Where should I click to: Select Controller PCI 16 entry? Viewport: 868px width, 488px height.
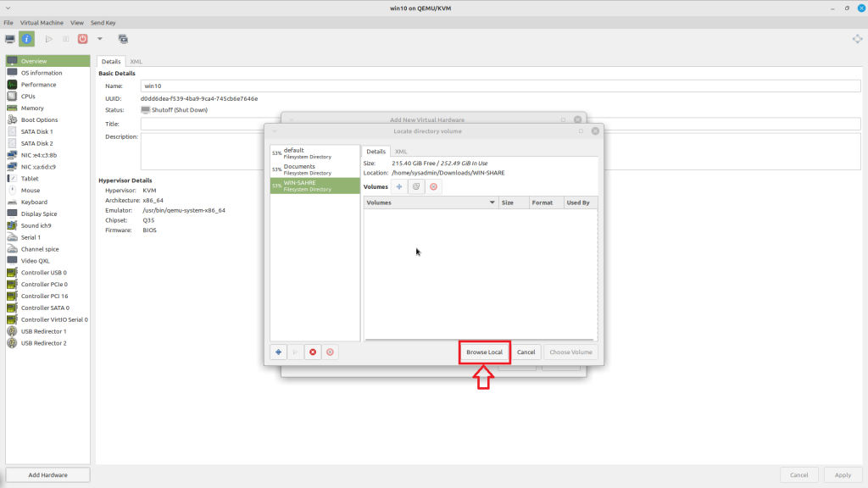(x=47, y=296)
